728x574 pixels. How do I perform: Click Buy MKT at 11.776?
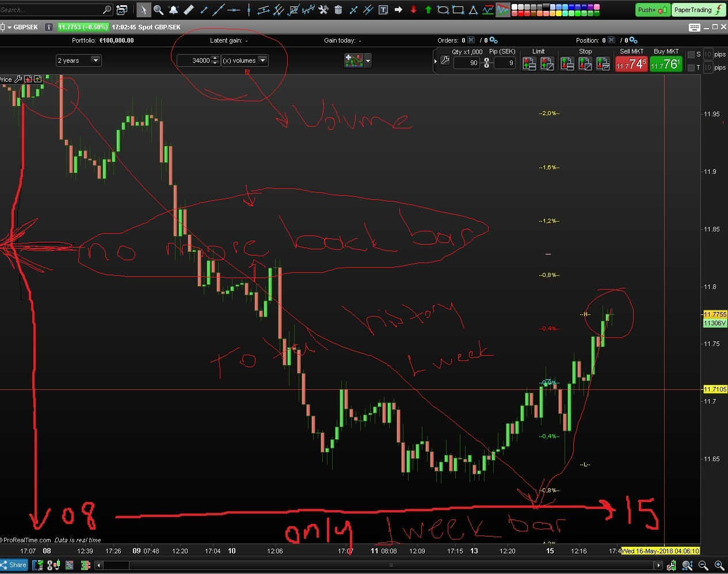pos(666,64)
